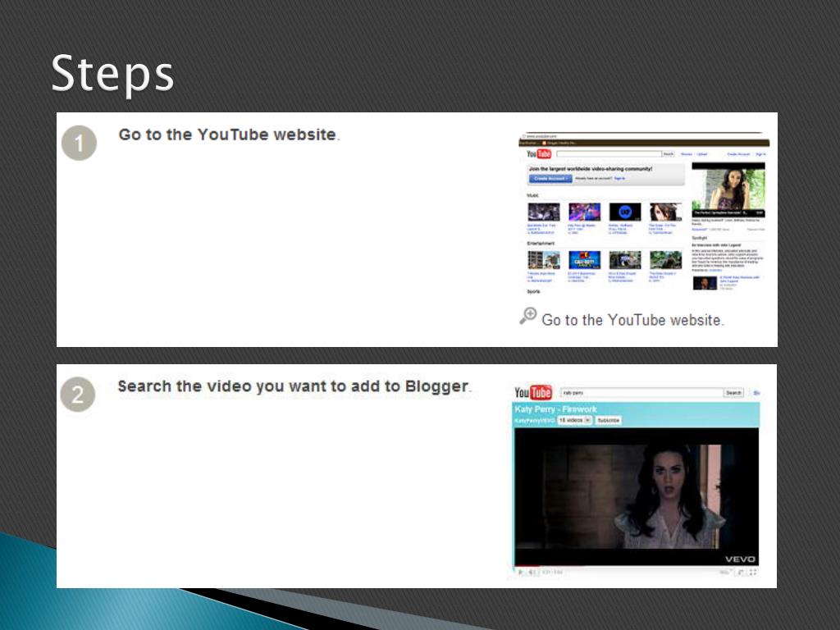
Task: Click the "Join the largest worldwide video-sharing community!" banner text
Action: pos(591,169)
